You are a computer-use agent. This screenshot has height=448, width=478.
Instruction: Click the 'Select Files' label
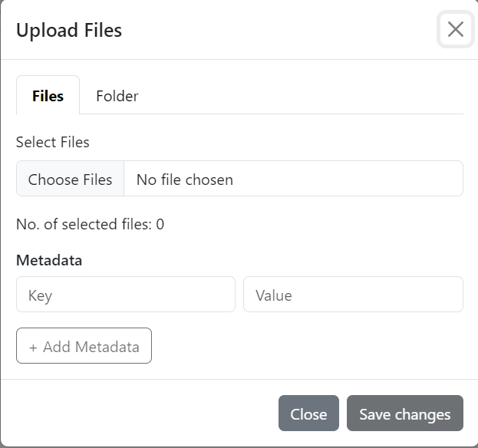tap(52, 142)
